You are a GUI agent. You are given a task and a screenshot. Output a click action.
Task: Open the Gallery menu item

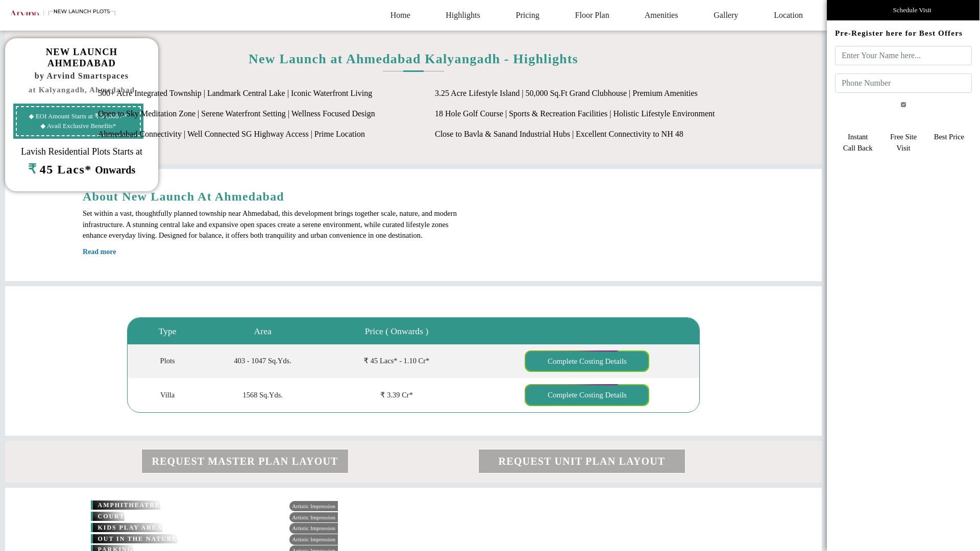pos(725,15)
